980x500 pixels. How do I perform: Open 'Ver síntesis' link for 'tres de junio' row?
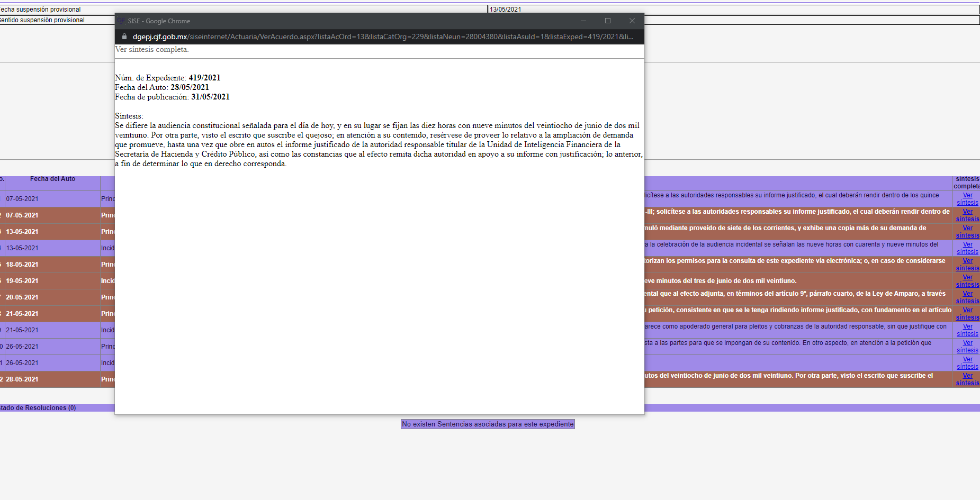[x=967, y=281]
